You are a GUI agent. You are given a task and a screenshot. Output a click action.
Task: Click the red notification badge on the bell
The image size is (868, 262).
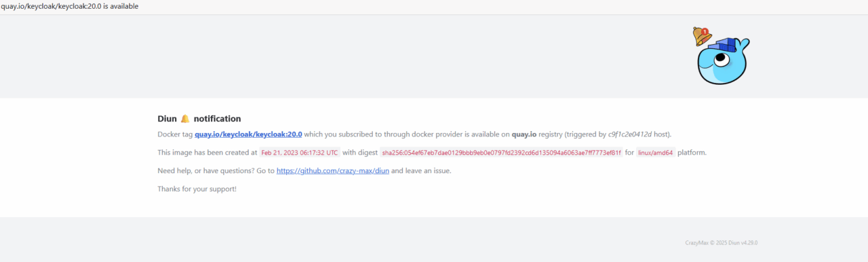pyautogui.click(x=705, y=31)
